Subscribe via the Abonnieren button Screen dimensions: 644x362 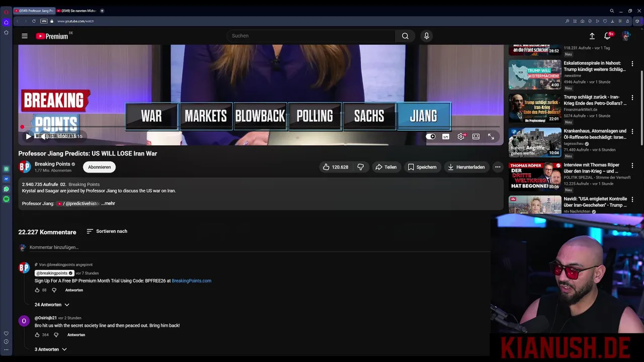pos(99,167)
